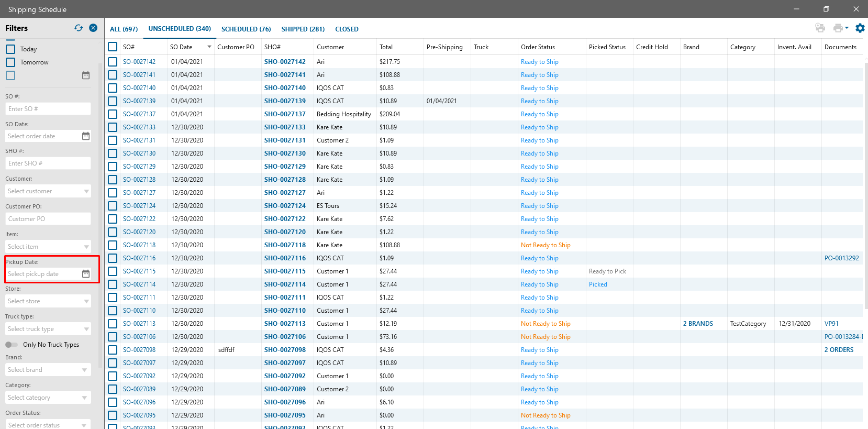Expand the print options dropdown arrow

click(847, 28)
